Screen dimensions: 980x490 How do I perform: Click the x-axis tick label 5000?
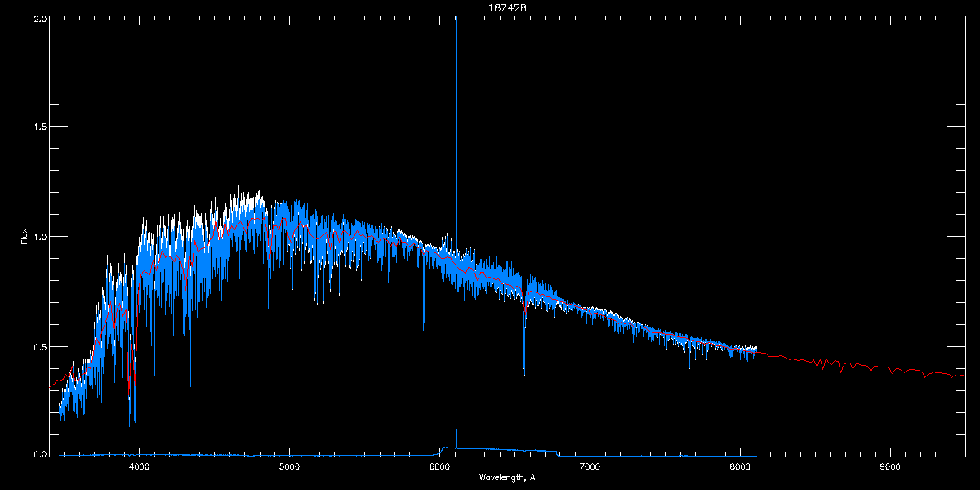click(289, 467)
